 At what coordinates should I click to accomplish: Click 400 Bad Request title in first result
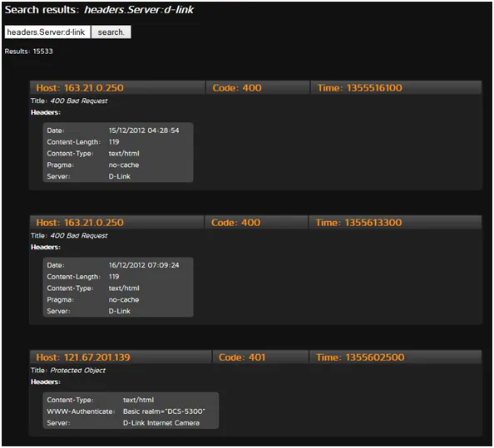tap(79, 101)
